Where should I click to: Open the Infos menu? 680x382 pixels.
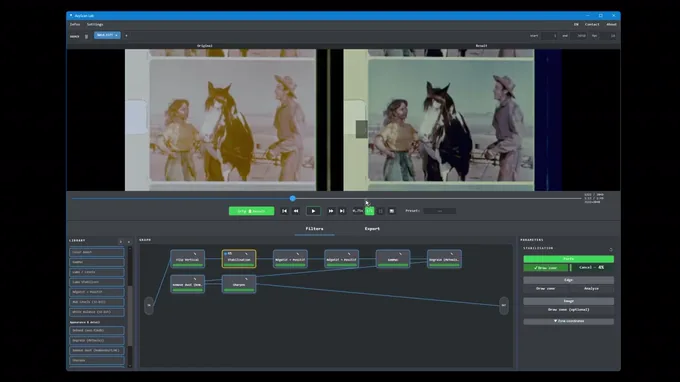click(x=75, y=25)
